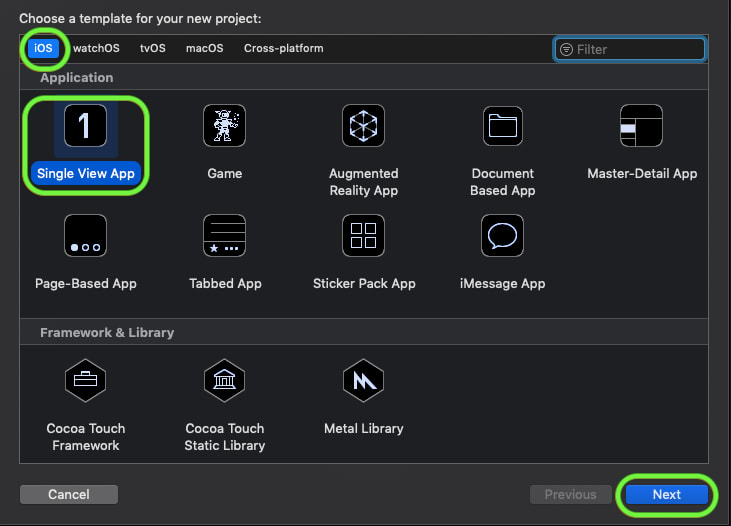Select the Single View App template icon
This screenshot has height=526, width=731.
[x=85, y=126]
